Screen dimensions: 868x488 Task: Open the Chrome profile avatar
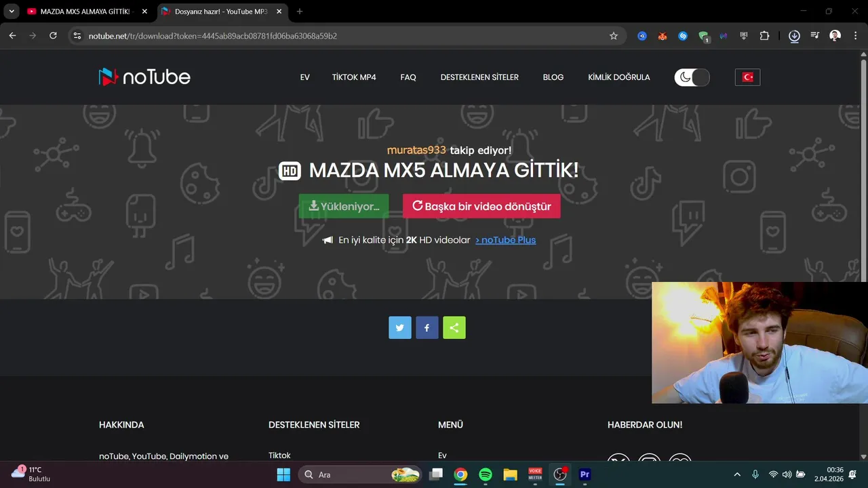coord(835,36)
